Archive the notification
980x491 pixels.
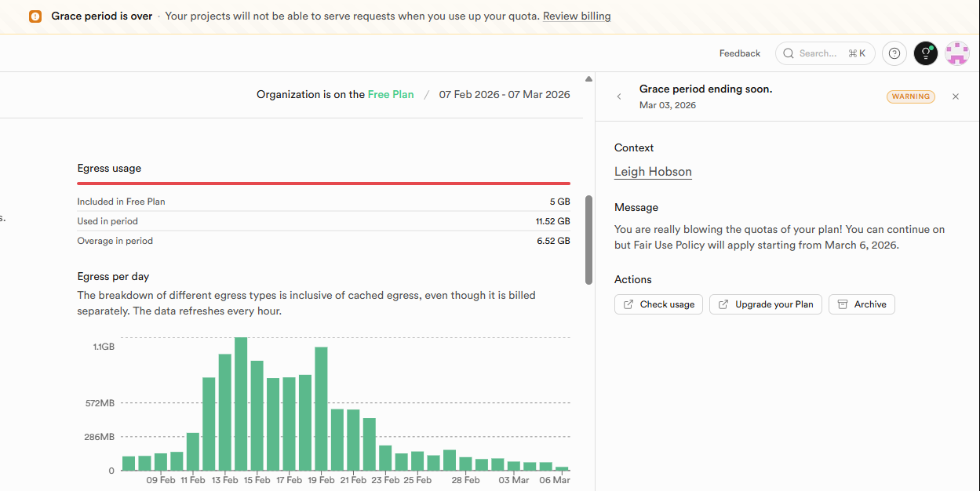click(862, 304)
